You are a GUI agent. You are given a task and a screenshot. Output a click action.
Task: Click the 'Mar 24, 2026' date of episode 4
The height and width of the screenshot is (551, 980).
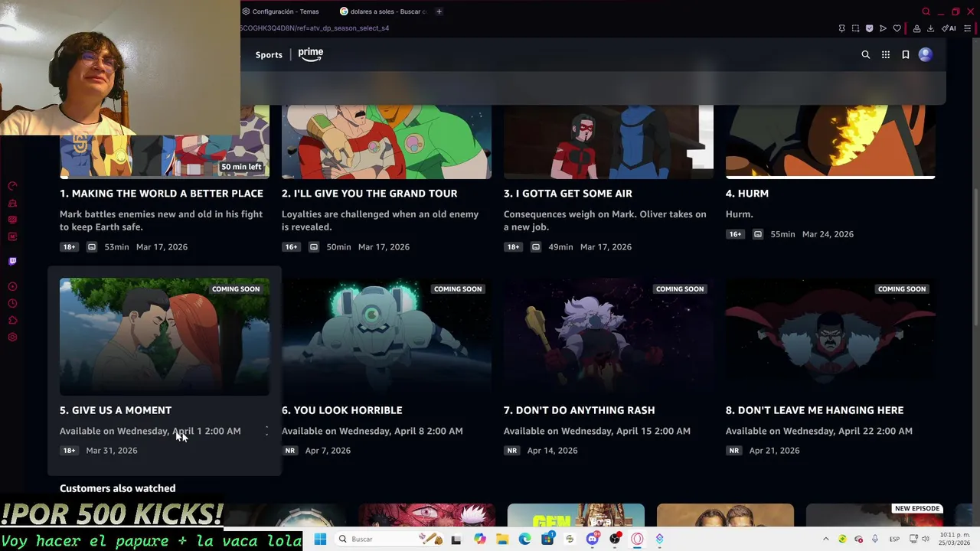point(828,234)
